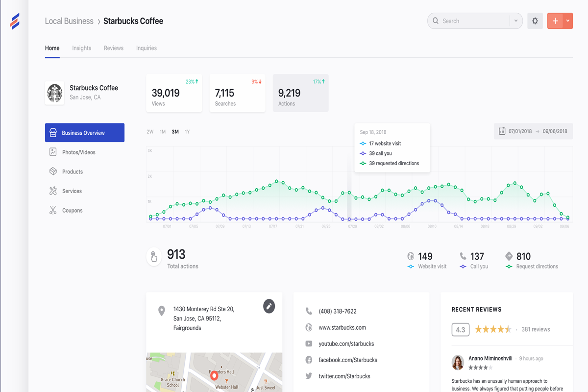
Task: Click the highlighted chart marker at 07/29
Action: (349, 219)
